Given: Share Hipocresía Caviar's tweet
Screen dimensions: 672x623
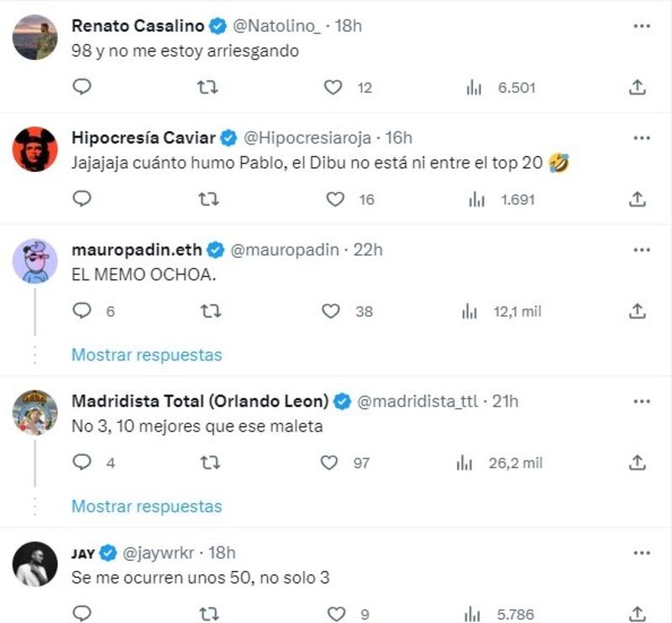Looking at the screenshot, I should [x=638, y=199].
